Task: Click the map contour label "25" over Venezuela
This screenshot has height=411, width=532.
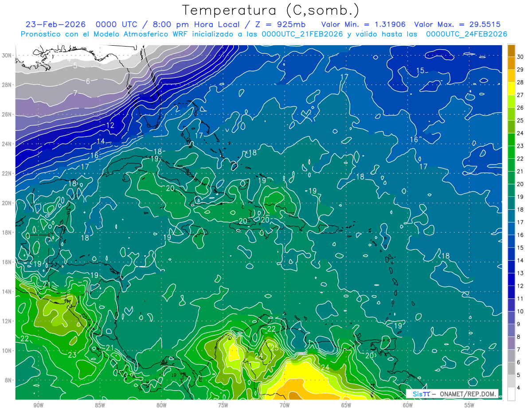Action: [x=275, y=348]
